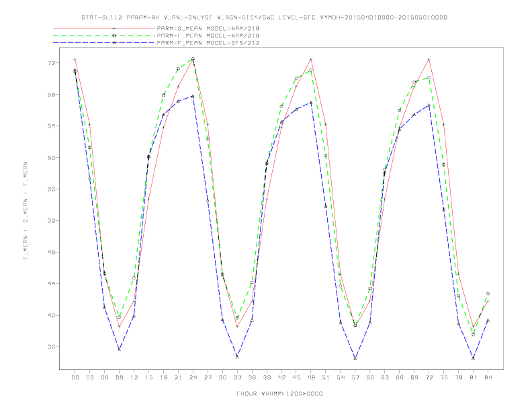Click x-axis tick label 21
Screen dimensions: 532x411
click(178, 377)
